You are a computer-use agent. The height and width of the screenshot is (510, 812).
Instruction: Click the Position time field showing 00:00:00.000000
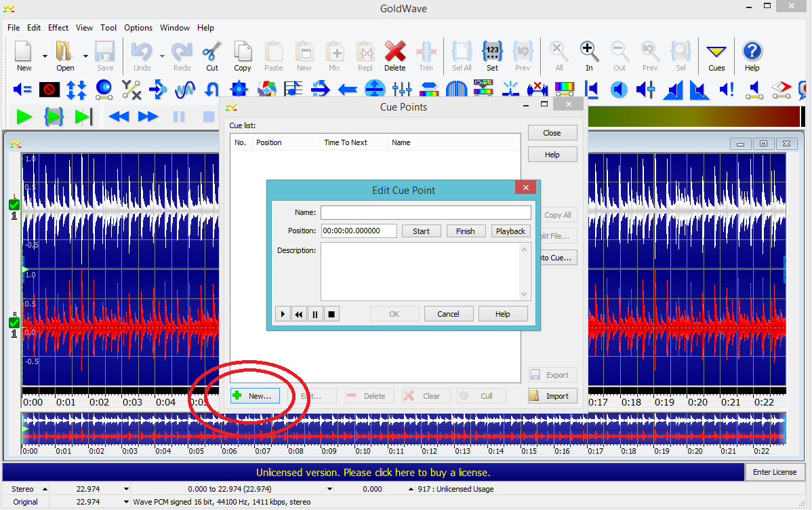click(x=359, y=231)
